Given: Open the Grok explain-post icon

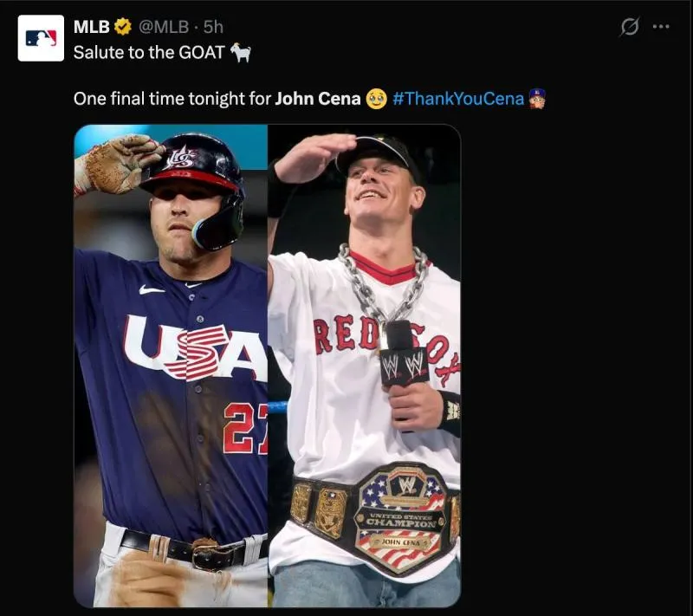Looking at the screenshot, I should point(630,27).
